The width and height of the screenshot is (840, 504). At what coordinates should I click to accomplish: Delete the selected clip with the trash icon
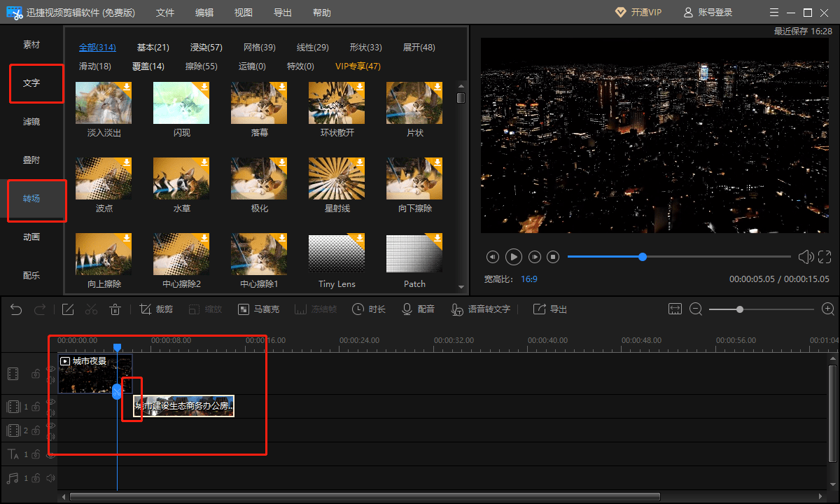click(x=115, y=309)
